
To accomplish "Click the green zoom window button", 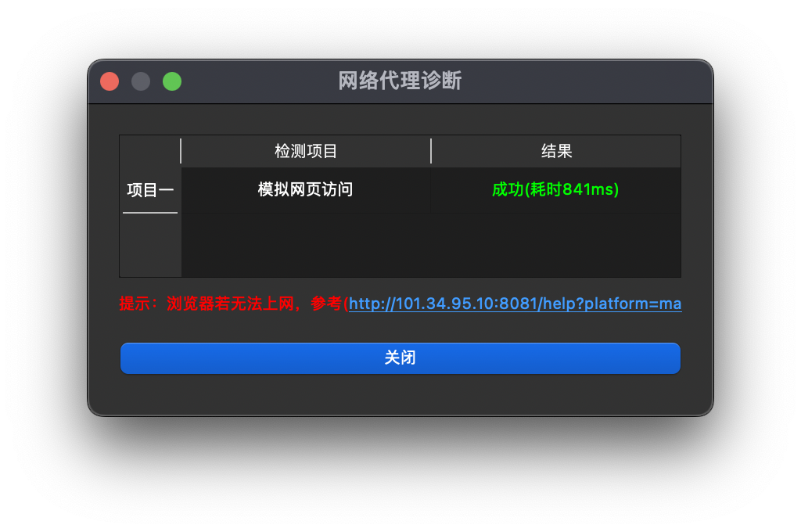I will click(x=171, y=81).
